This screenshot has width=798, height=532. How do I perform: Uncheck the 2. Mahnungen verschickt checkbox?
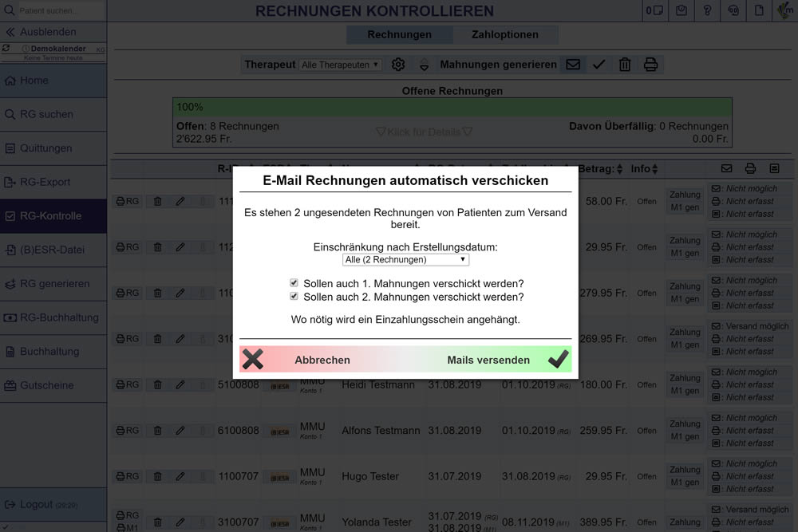coord(294,297)
